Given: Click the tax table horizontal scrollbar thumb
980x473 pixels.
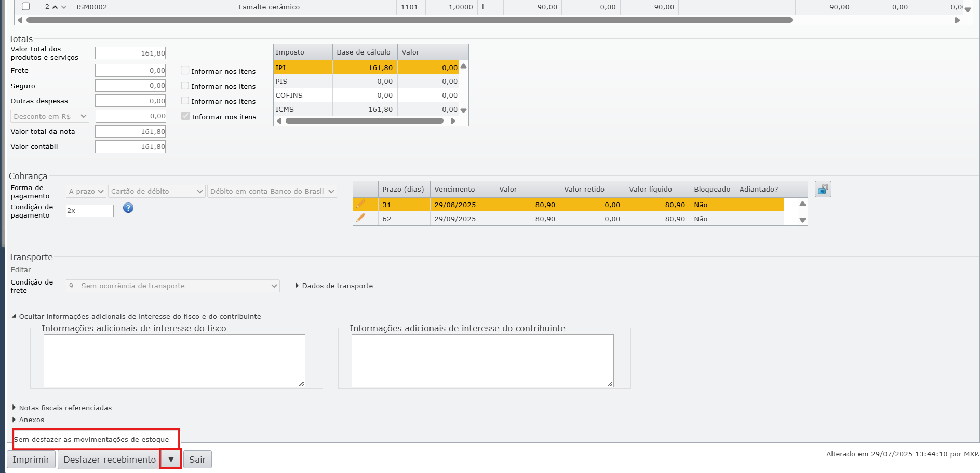Looking at the screenshot, I should point(365,121).
